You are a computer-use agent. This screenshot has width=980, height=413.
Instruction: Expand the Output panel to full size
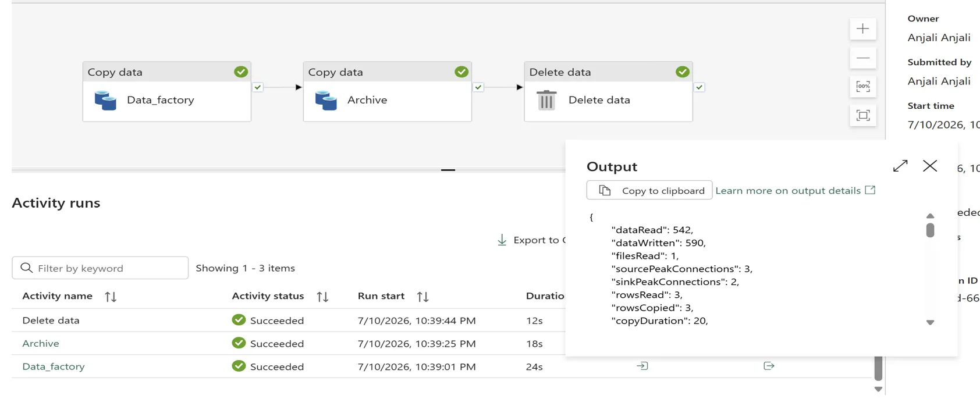pyautogui.click(x=900, y=166)
